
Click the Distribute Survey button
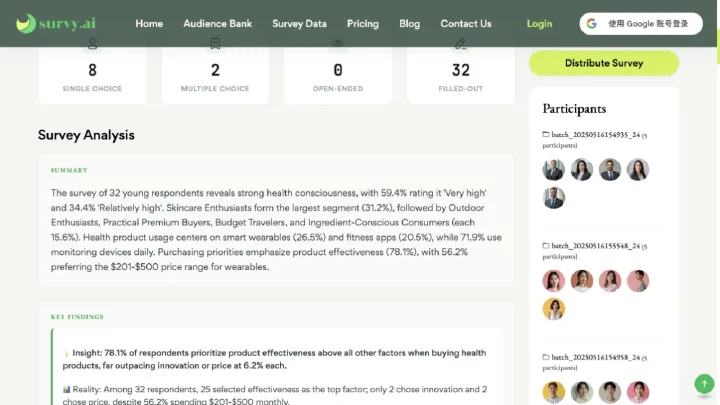point(604,63)
